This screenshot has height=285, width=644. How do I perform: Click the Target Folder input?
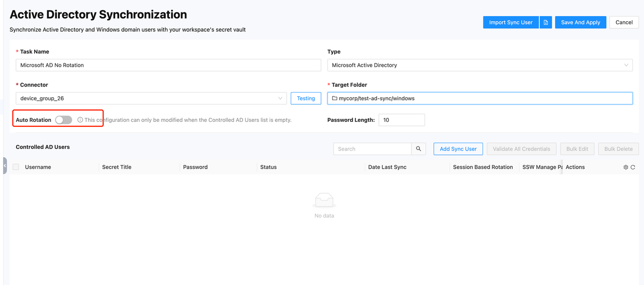coord(480,98)
